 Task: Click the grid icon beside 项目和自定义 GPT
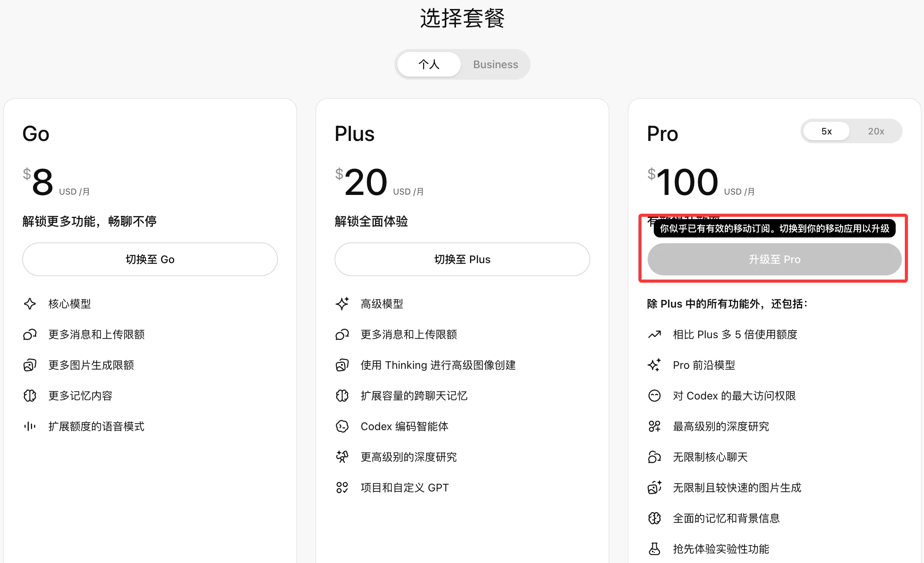342,488
